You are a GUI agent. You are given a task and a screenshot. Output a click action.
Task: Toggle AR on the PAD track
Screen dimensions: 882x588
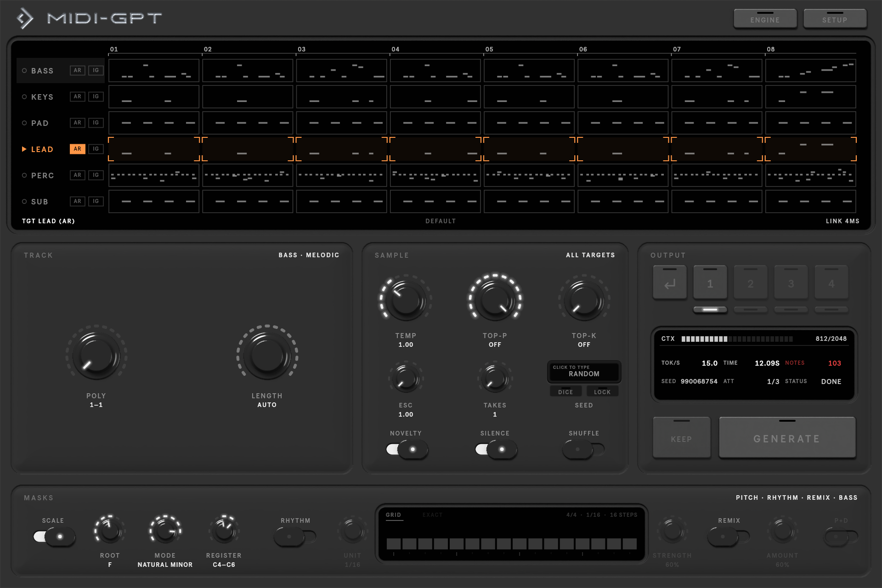click(x=77, y=123)
